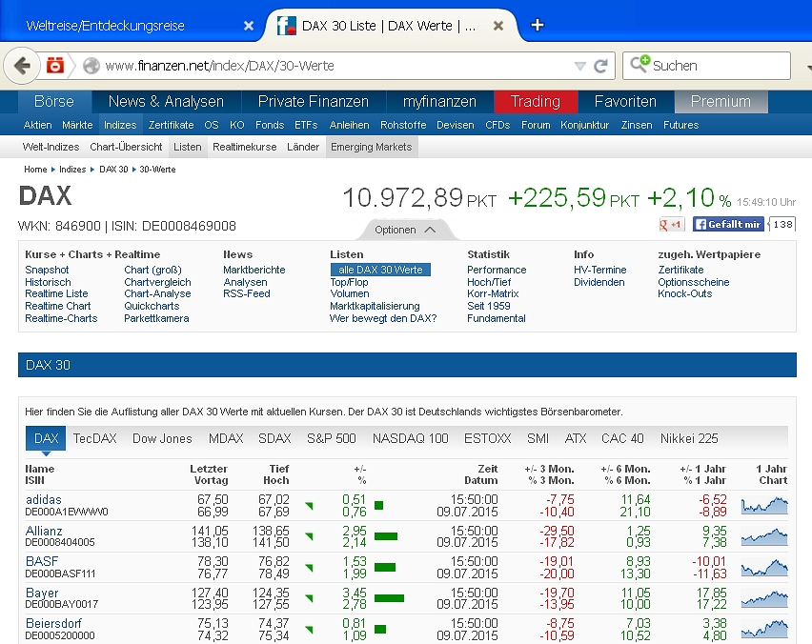The width and height of the screenshot is (812, 644).
Task: Open Chartvergleich link
Action: point(157,282)
